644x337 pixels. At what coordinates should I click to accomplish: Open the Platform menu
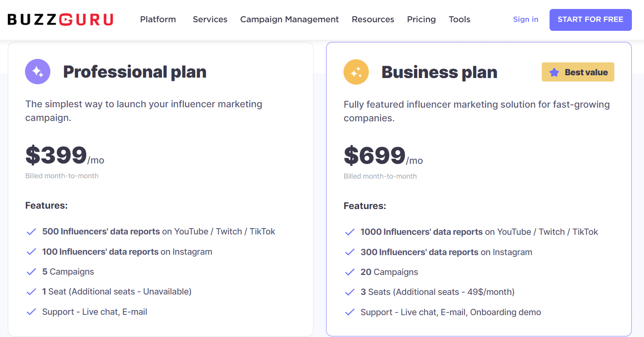(158, 20)
